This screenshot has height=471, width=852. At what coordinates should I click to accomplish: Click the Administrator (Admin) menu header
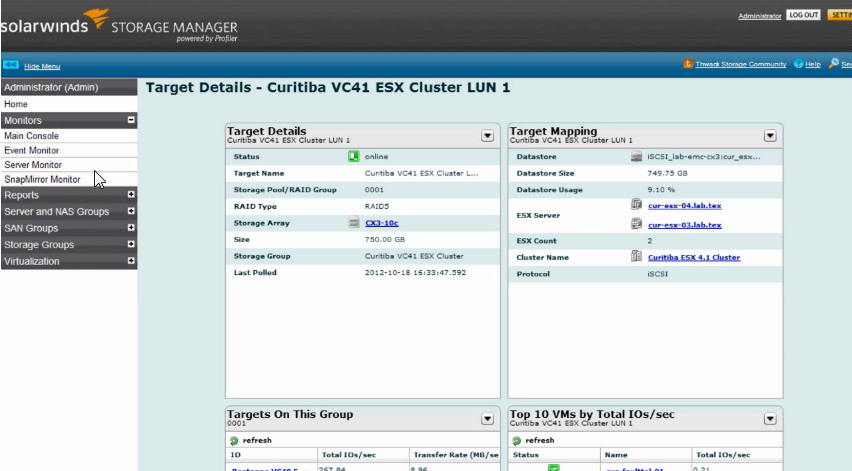[68, 87]
